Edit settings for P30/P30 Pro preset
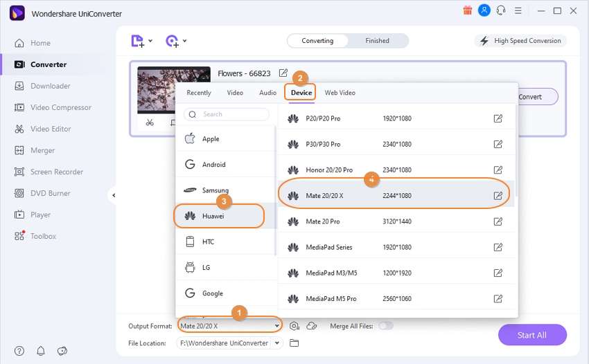Viewport: 589px width, 364px height. (x=498, y=144)
